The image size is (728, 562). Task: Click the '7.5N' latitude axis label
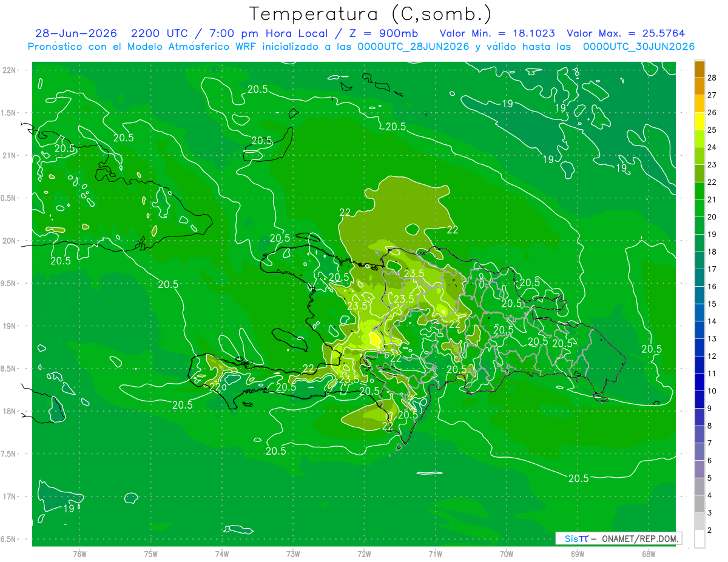(x=9, y=454)
